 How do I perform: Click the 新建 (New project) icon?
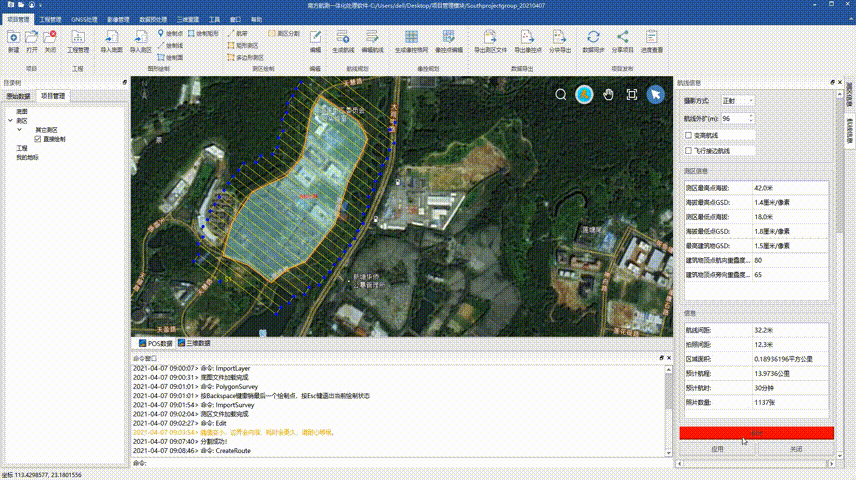point(13,37)
